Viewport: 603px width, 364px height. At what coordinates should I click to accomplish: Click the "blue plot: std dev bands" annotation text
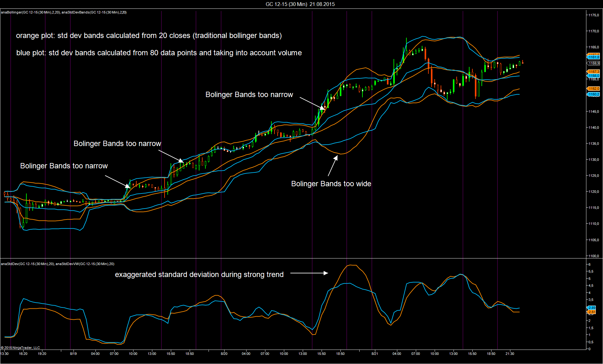coord(159,53)
